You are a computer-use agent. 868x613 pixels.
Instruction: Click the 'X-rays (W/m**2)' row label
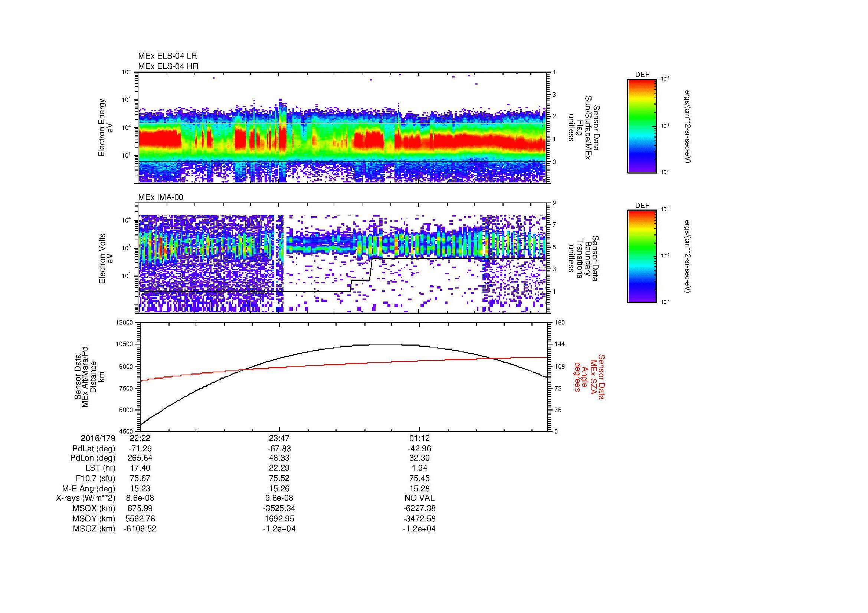86,498
